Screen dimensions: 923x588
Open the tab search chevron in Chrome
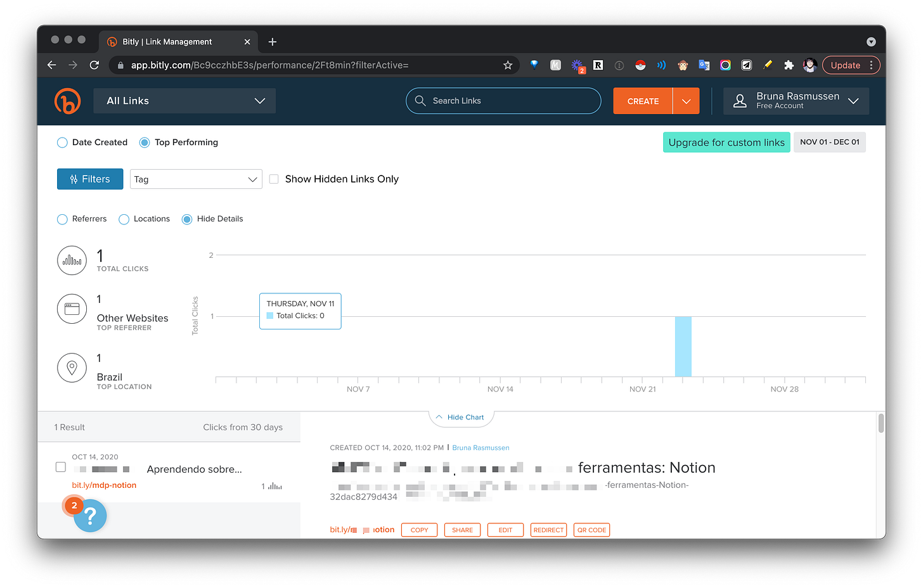click(x=871, y=42)
